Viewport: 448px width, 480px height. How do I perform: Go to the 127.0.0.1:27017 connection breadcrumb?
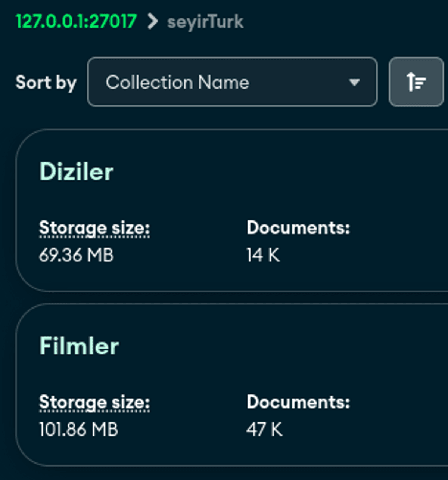[x=76, y=21]
